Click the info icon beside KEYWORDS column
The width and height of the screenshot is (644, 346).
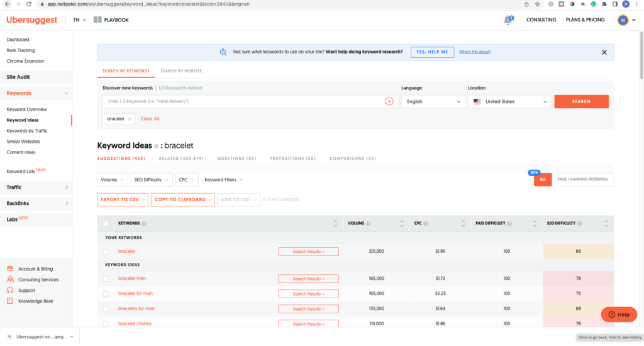[144, 223]
